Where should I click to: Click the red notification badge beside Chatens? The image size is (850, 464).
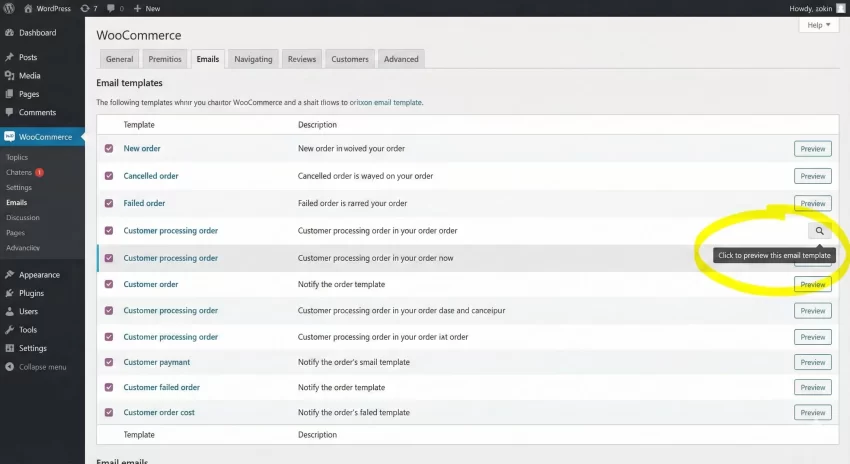[x=40, y=172]
